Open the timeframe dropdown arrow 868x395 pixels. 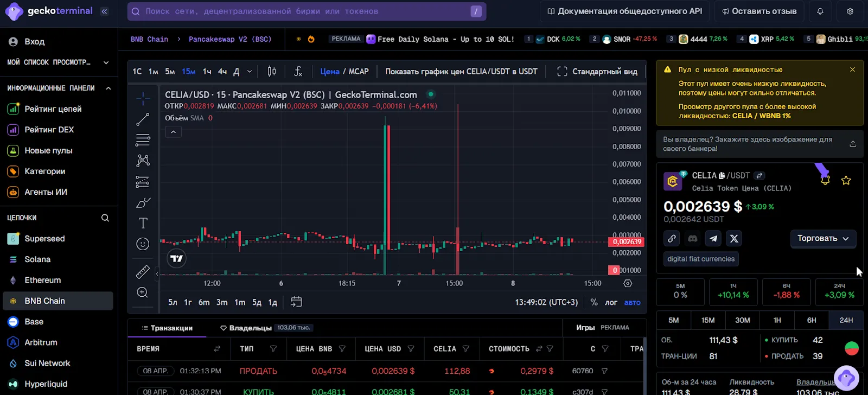coord(250,71)
